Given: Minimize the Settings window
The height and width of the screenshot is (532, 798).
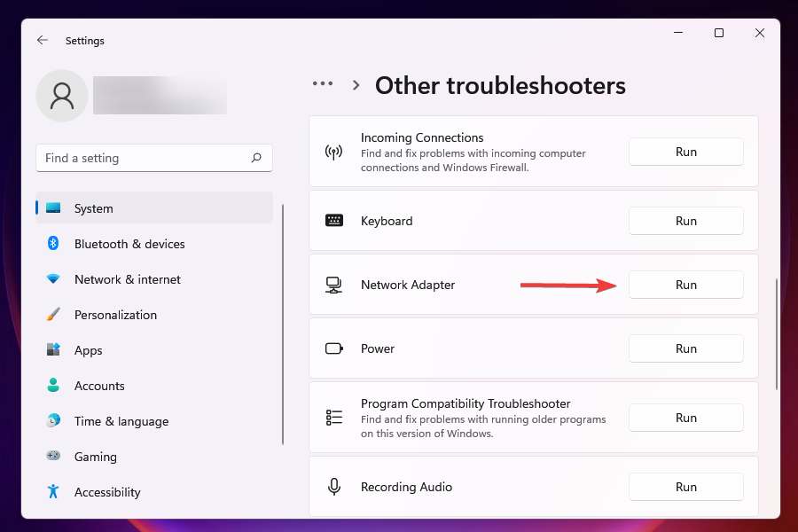Looking at the screenshot, I should tap(678, 33).
